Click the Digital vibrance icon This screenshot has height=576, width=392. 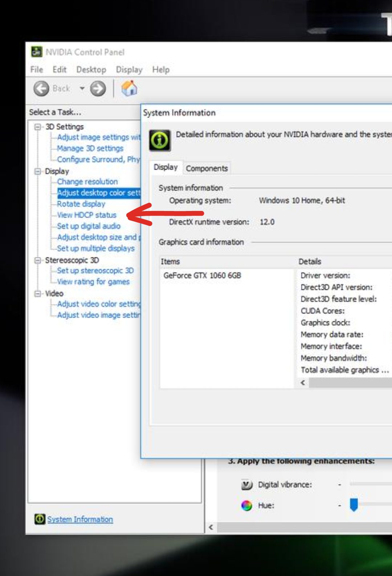[247, 485]
